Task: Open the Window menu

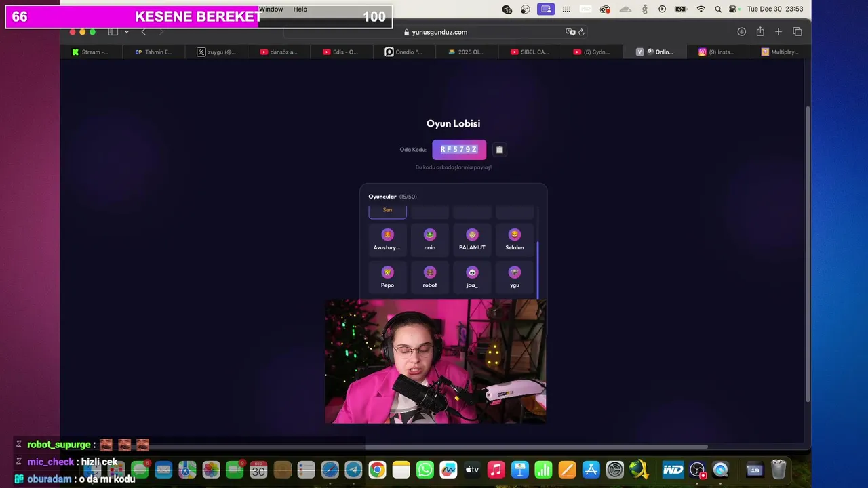Action: 271,9
